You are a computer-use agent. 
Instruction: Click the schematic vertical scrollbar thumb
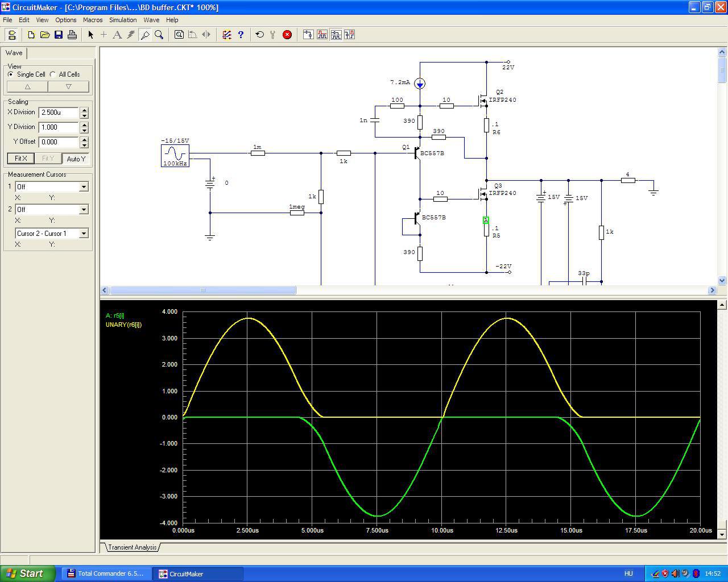point(722,70)
